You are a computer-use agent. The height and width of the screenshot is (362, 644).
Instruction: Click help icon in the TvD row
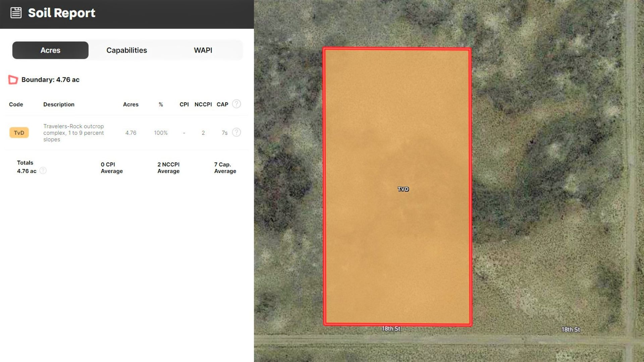236,132
